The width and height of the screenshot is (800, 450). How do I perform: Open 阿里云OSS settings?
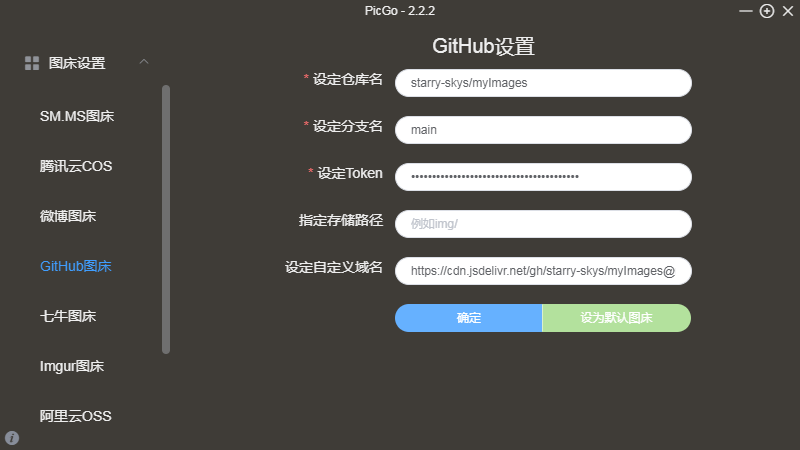(76, 416)
